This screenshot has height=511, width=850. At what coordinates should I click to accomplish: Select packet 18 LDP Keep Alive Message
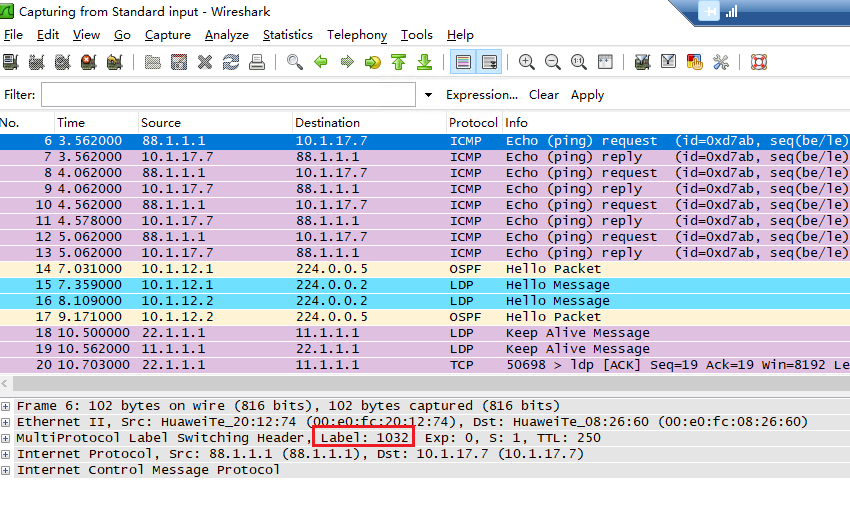425,333
